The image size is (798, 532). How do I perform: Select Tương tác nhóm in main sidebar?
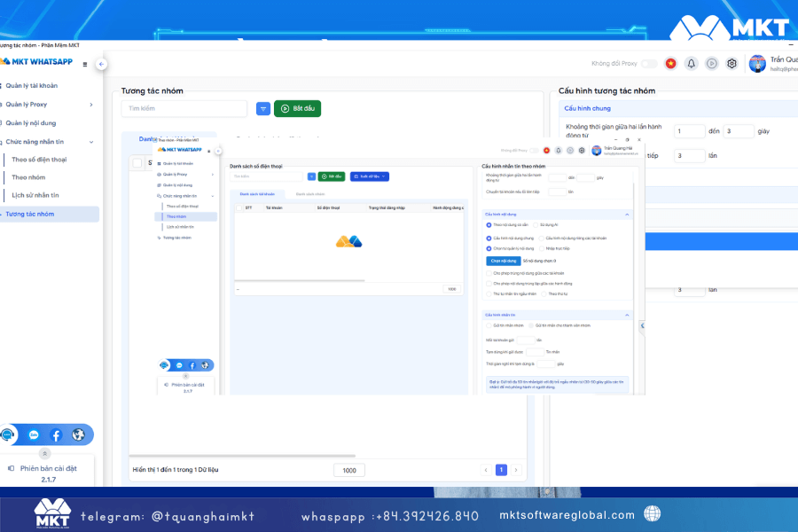(49, 215)
